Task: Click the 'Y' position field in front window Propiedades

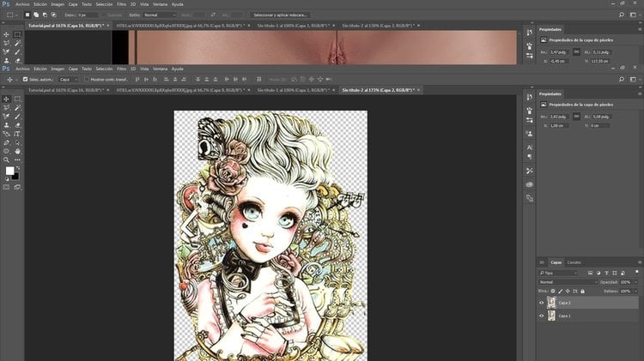Action: 600,125
